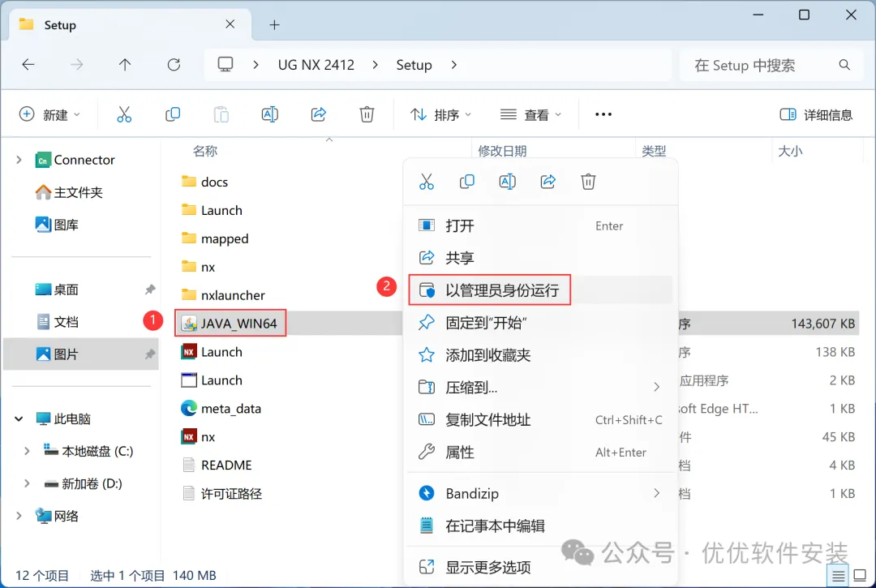
Task: Sort by the 大小 column header
Action: (790, 151)
